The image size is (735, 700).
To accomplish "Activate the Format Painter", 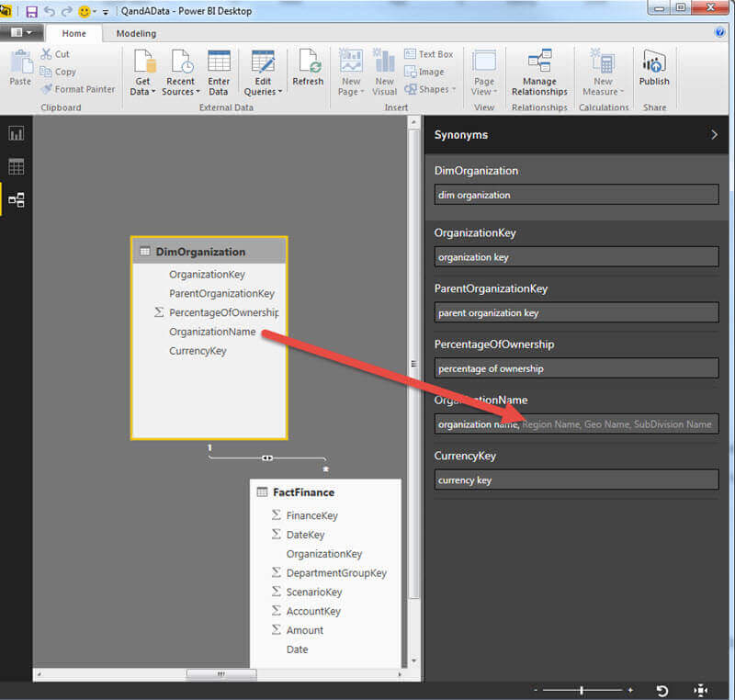I will [x=78, y=89].
